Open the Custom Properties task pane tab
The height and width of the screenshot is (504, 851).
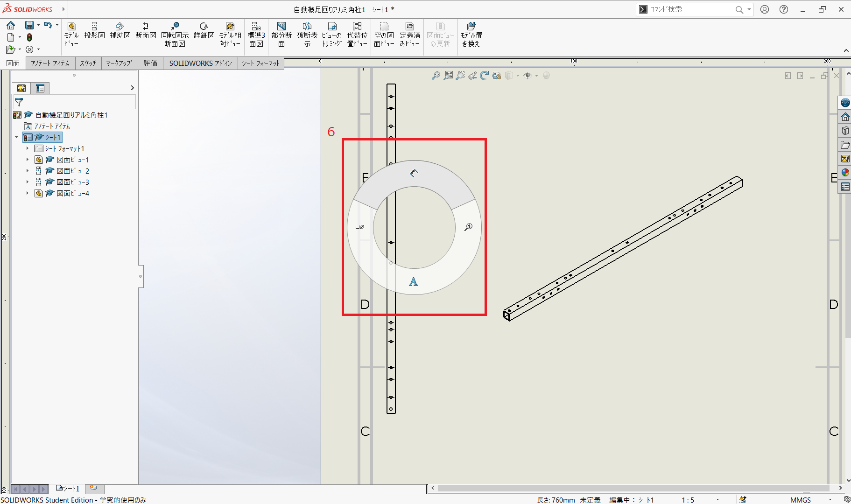click(x=845, y=187)
